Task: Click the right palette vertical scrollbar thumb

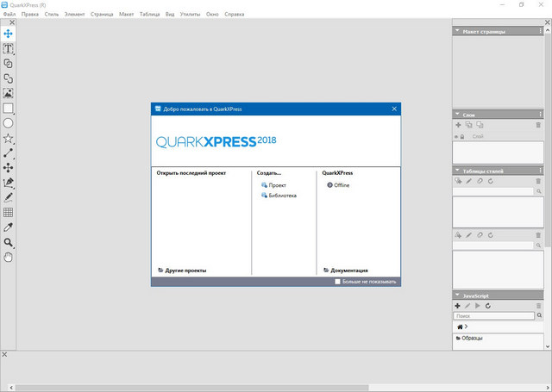Action: pos(548,140)
